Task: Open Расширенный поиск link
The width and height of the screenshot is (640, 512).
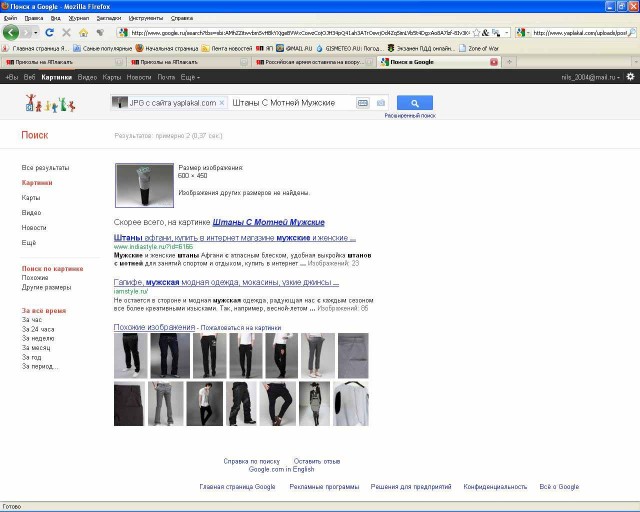Action: tap(410, 116)
